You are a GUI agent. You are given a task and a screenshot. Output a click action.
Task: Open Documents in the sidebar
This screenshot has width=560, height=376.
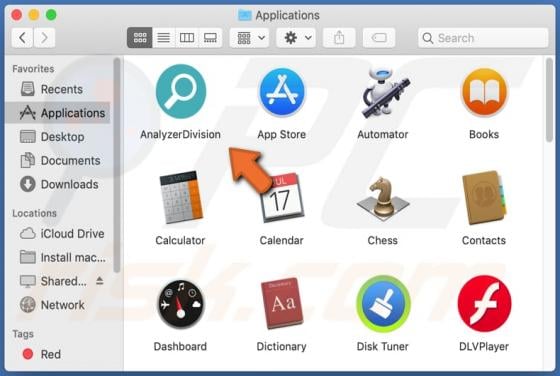click(58, 161)
